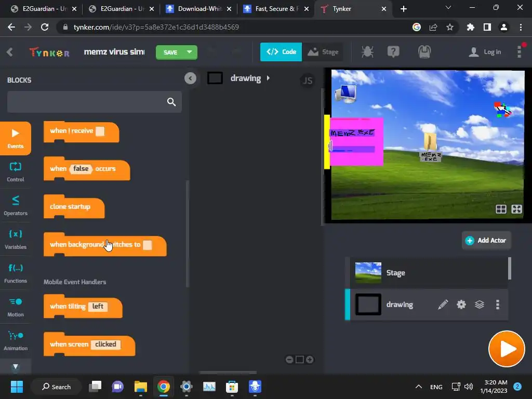Switch to the Stage view

tap(323, 52)
